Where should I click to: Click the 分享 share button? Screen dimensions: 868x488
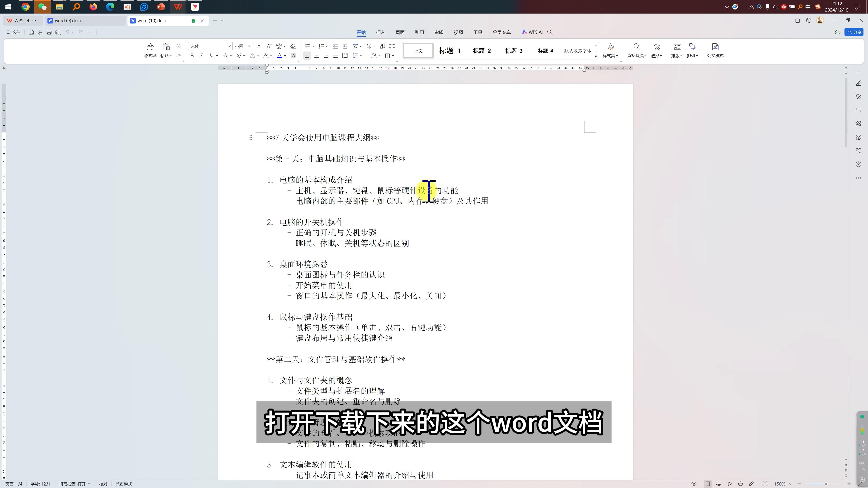point(854,32)
